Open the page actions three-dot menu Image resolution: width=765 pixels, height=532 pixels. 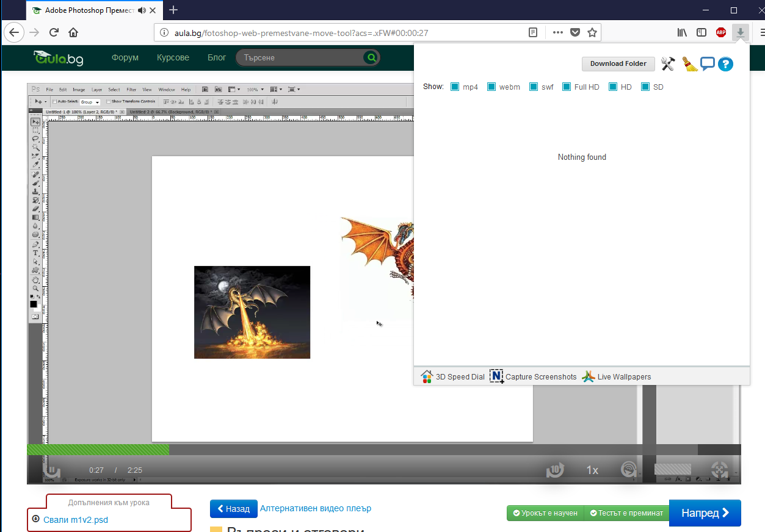click(x=558, y=32)
